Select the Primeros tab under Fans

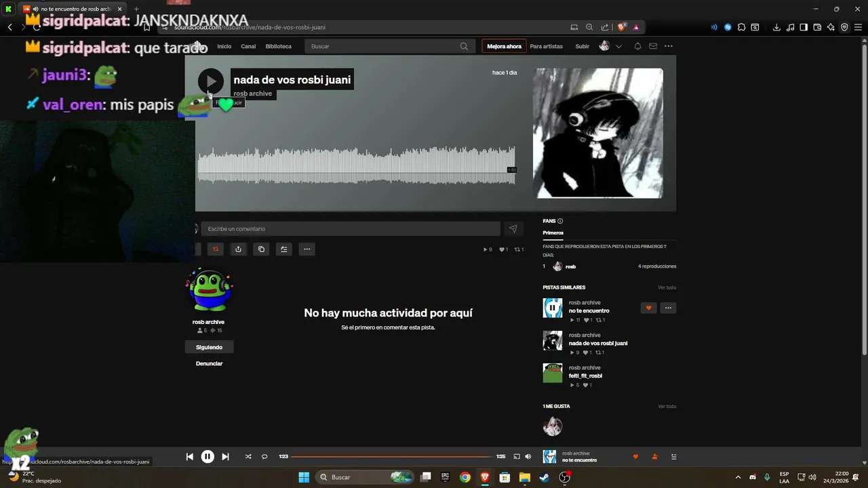click(x=553, y=232)
